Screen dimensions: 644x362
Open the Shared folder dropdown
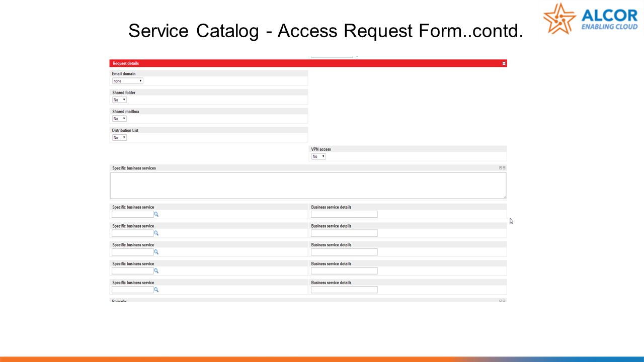click(x=119, y=100)
